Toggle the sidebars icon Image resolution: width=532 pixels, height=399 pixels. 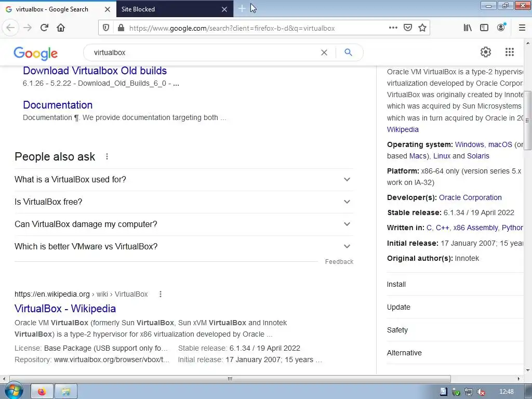pyautogui.click(x=484, y=28)
